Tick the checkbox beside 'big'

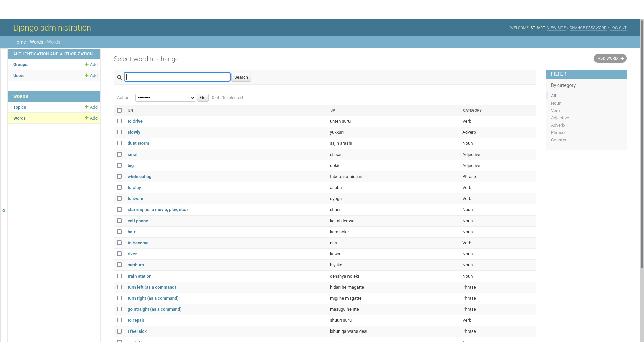point(119,165)
